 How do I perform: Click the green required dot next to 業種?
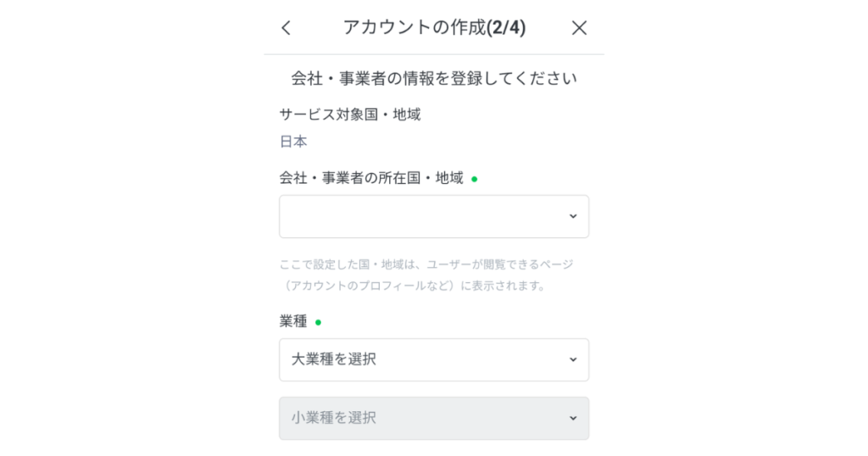[x=319, y=322]
